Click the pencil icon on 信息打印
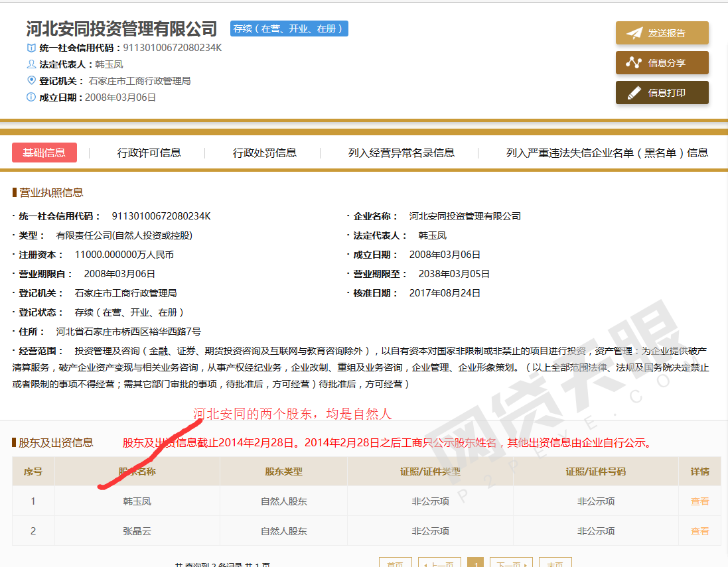Screen dimensions: 728x567 point(634,93)
